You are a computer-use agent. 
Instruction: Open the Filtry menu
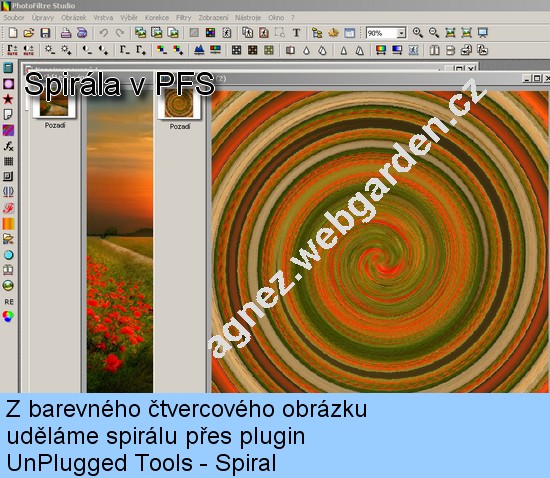coord(183,18)
